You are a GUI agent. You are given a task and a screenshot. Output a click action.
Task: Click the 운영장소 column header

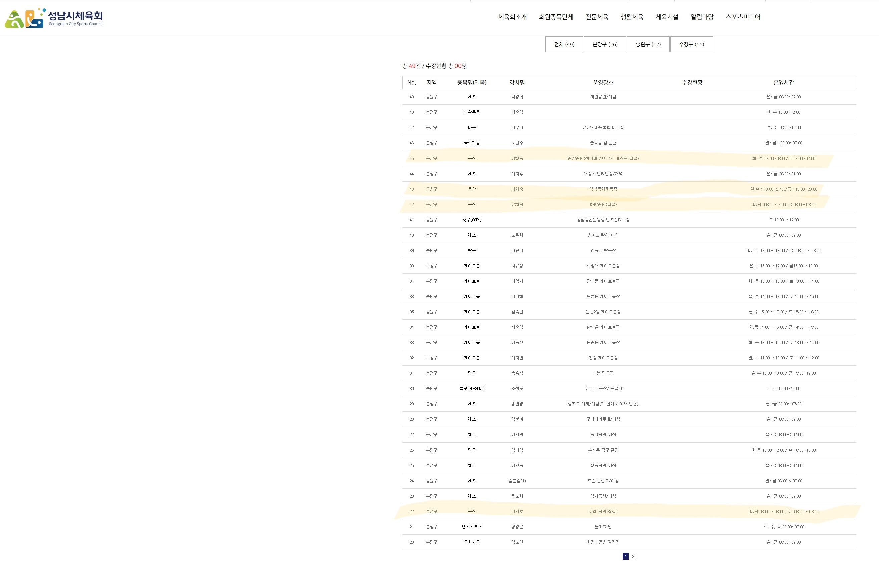tap(603, 82)
